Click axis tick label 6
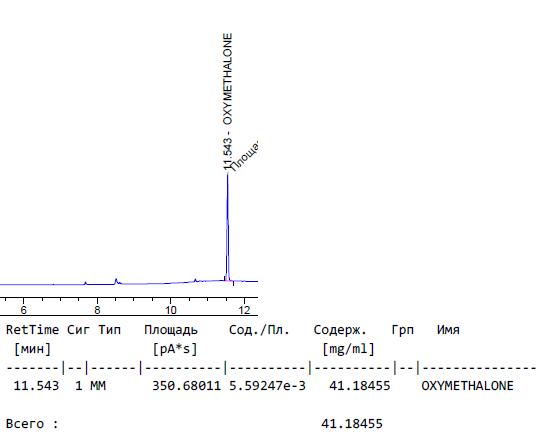 tap(23, 310)
